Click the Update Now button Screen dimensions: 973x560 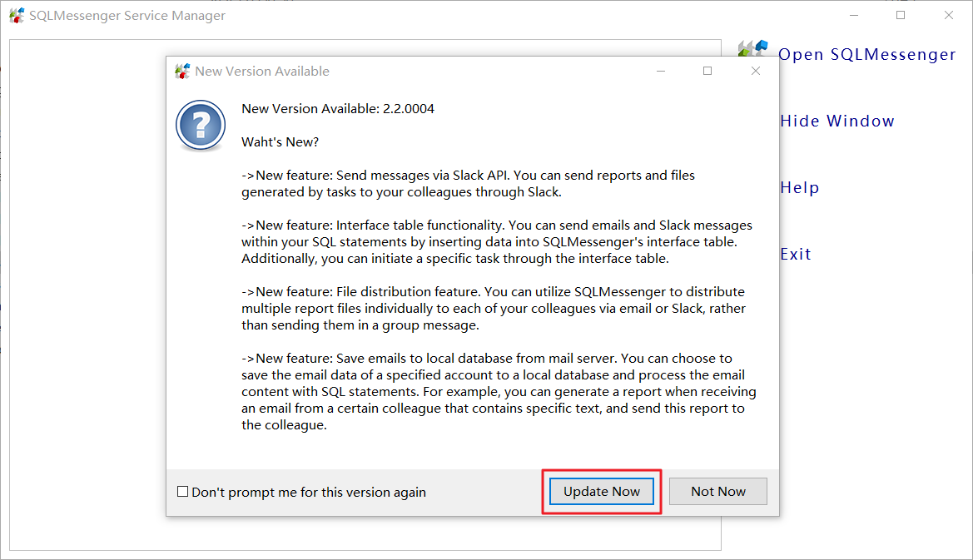[x=601, y=492]
